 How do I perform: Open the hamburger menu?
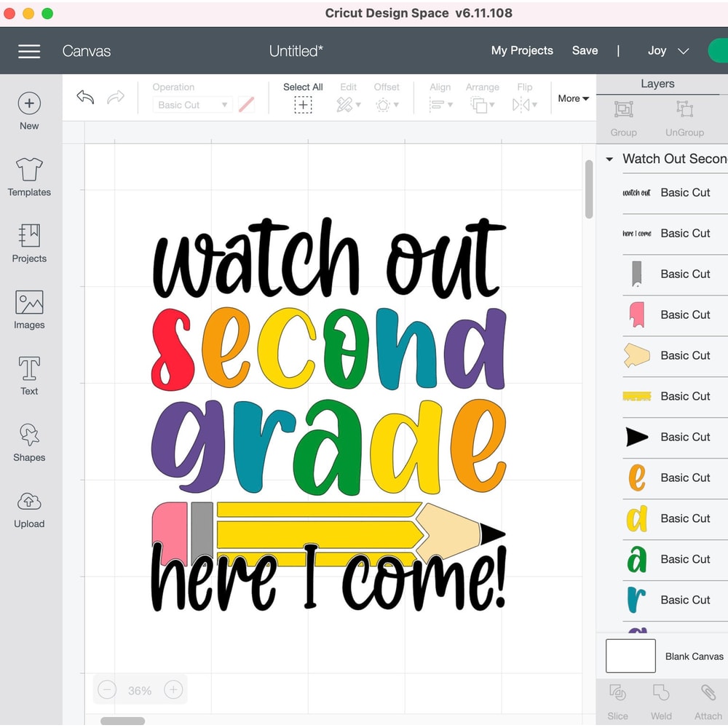[x=29, y=51]
